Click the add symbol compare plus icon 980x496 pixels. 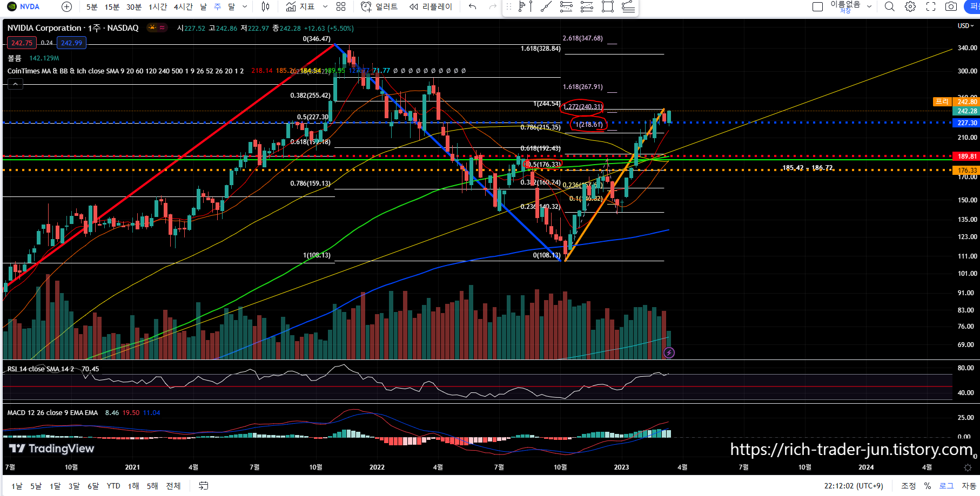(66, 6)
